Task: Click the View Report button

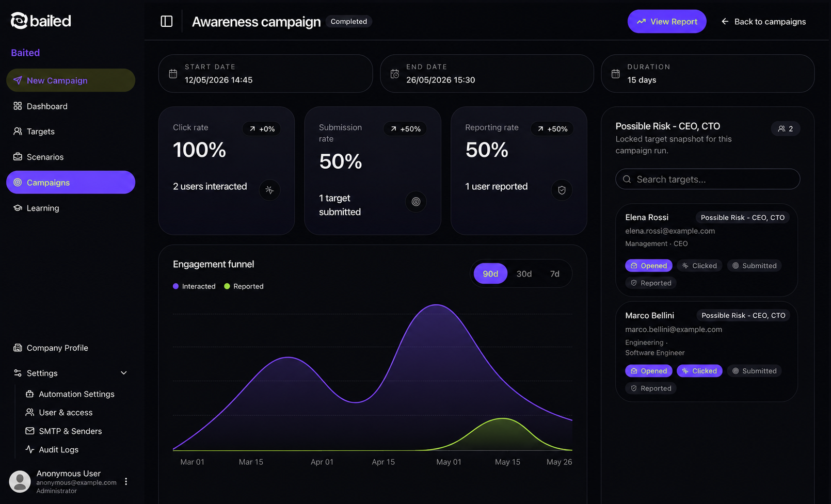Action: tap(667, 21)
